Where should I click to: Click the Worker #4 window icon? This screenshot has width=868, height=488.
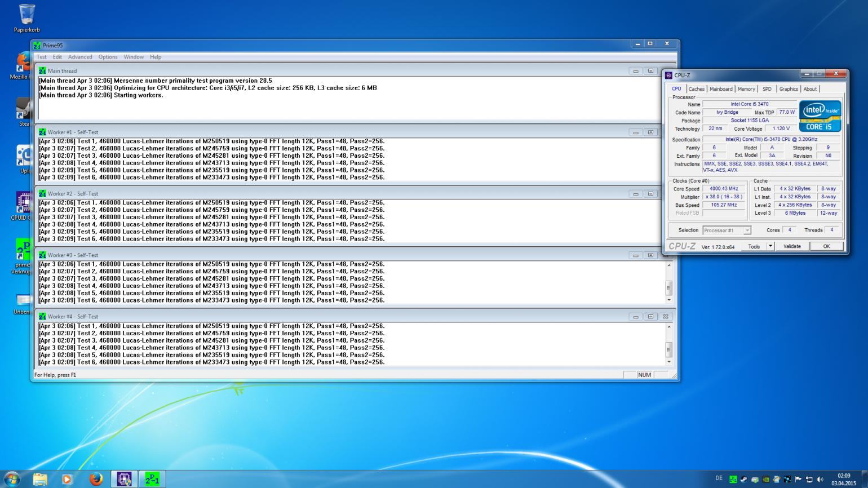(x=42, y=316)
